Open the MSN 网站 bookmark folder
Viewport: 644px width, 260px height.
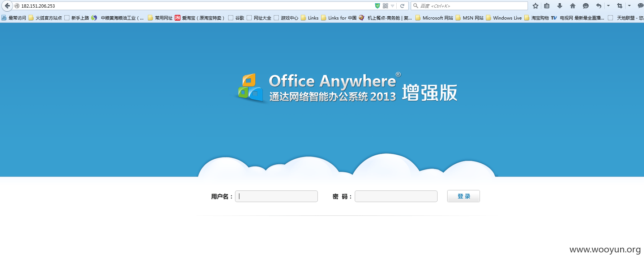tap(470, 18)
